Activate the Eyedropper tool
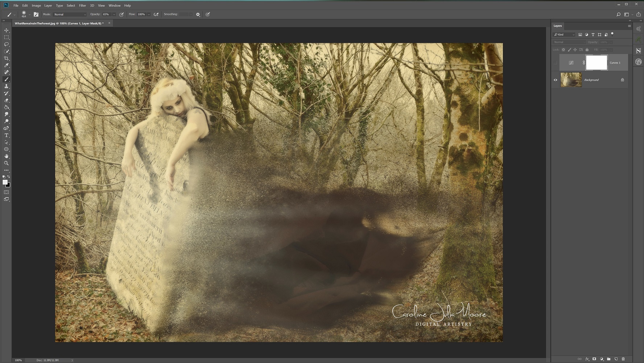The width and height of the screenshot is (644, 363). click(x=6, y=65)
